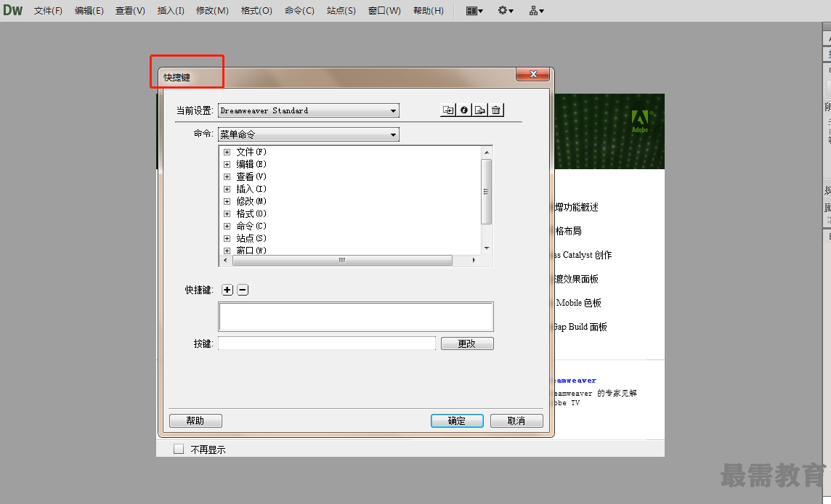
Task: Click the 渡效果面板 text in welcome screen
Action: 577,279
